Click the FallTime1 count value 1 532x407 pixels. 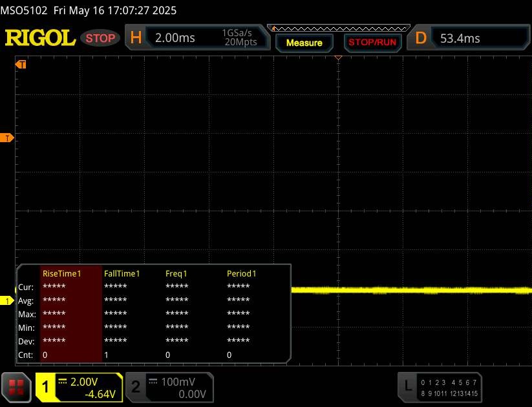coord(106,355)
